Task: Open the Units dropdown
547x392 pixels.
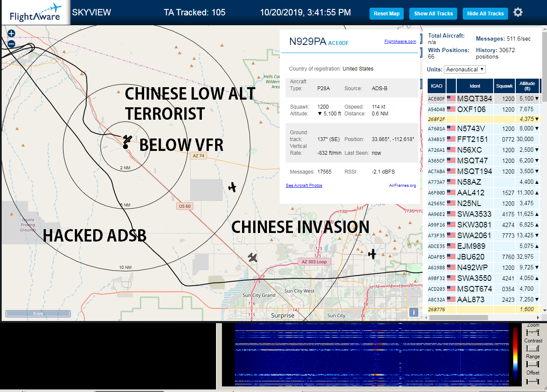Action: (x=465, y=69)
